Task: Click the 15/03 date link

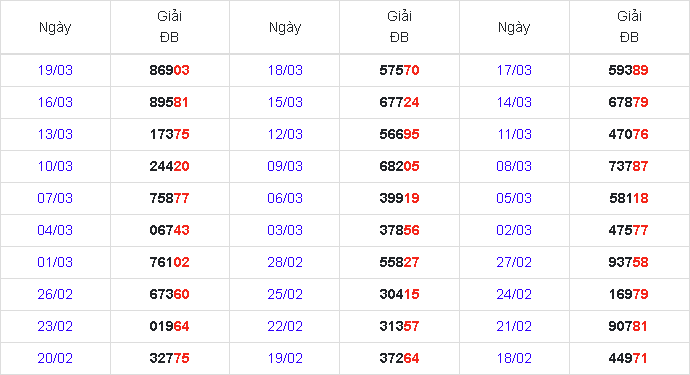Action: tap(285, 103)
